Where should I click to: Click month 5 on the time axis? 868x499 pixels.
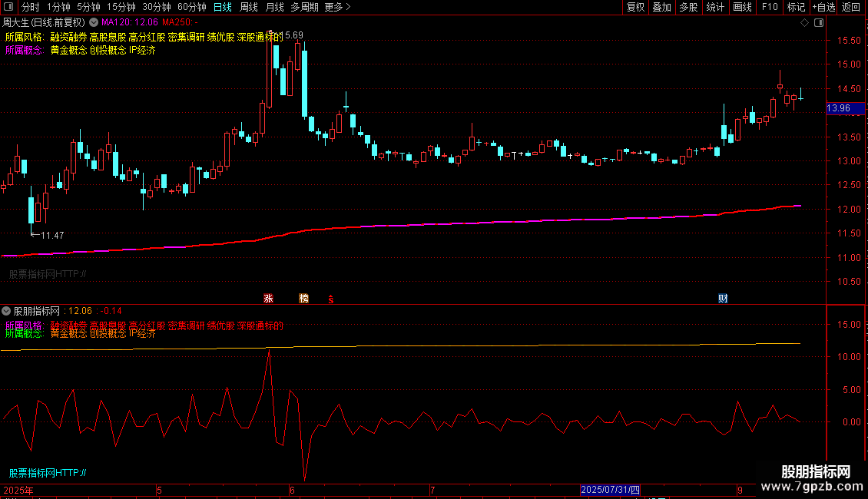(x=160, y=490)
